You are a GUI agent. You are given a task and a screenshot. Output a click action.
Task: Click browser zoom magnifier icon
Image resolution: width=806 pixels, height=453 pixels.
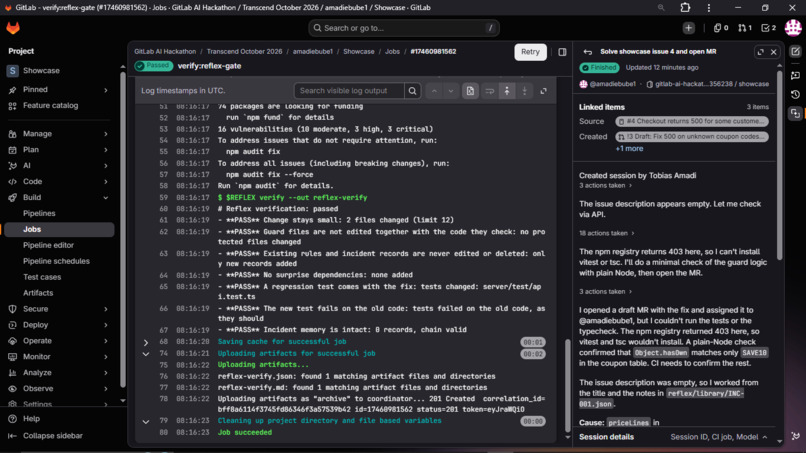coord(661,8)
